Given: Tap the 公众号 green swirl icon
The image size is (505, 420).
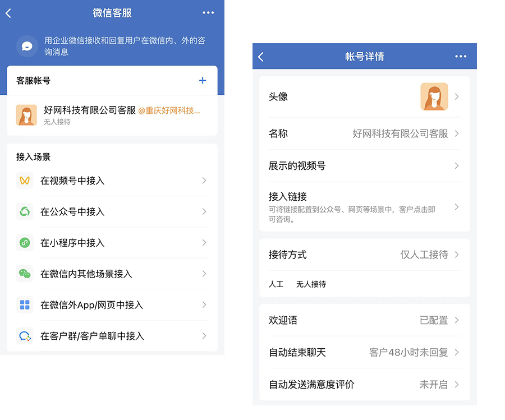Looking at the screenshot, I should (25, 211).
